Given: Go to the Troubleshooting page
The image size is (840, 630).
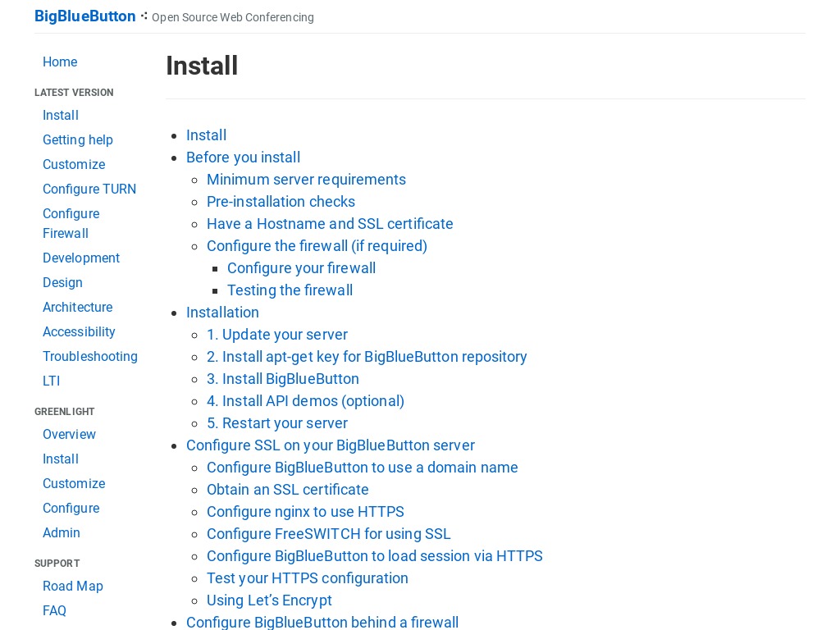Looking at the screenshot, I should click(x=90, y=357).
